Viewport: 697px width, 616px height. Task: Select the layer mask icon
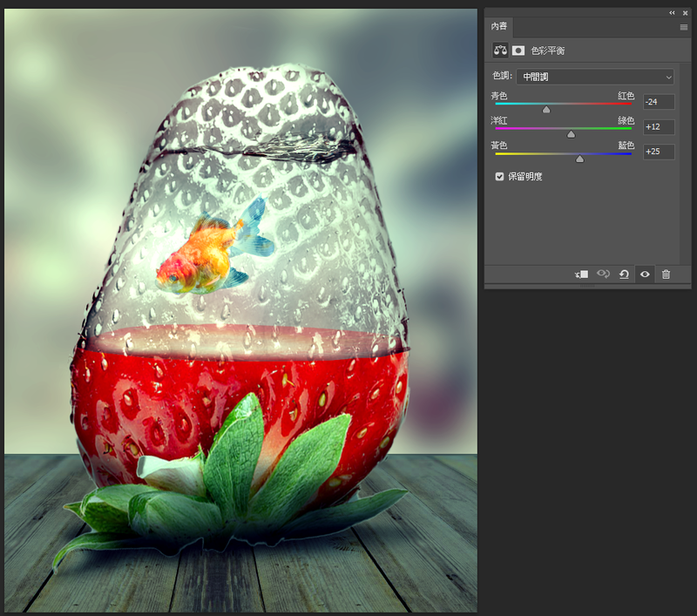tap(518, 51)
